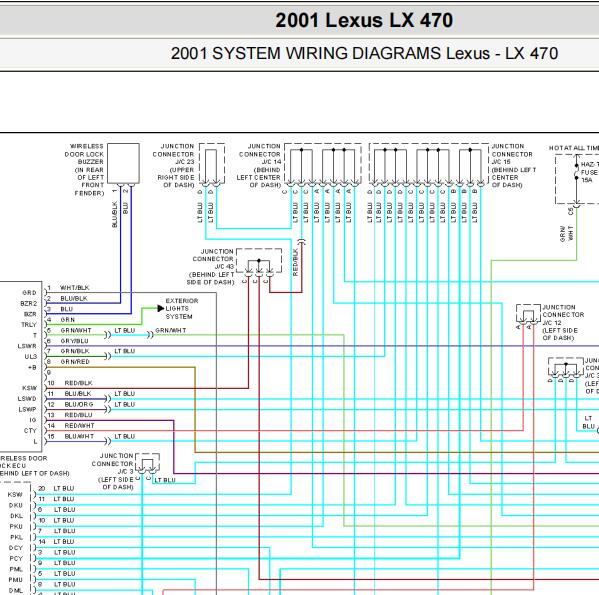The height and width of the screenshot is (595, 599).
Task: Click the "GRD" terminal label
Action: point(29,293)
